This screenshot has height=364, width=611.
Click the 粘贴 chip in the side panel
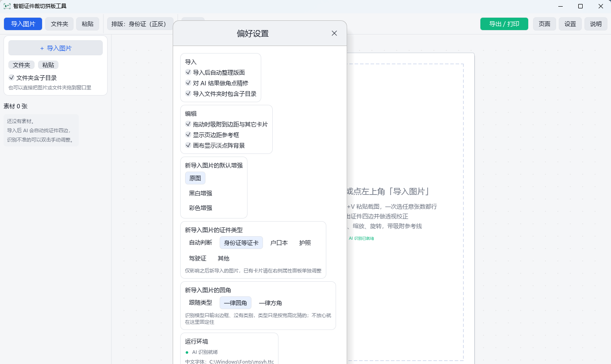pyautogui.click(x=48, y=65)
